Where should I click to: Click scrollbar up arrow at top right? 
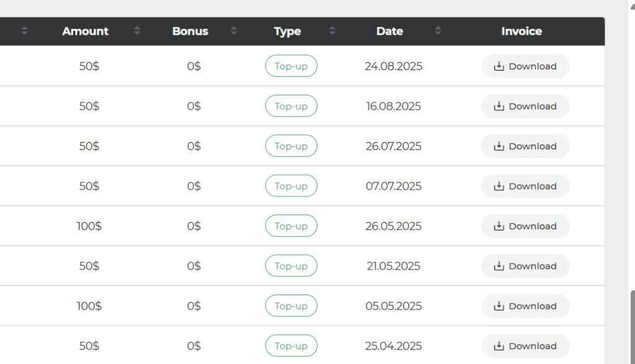pos(632,5)
